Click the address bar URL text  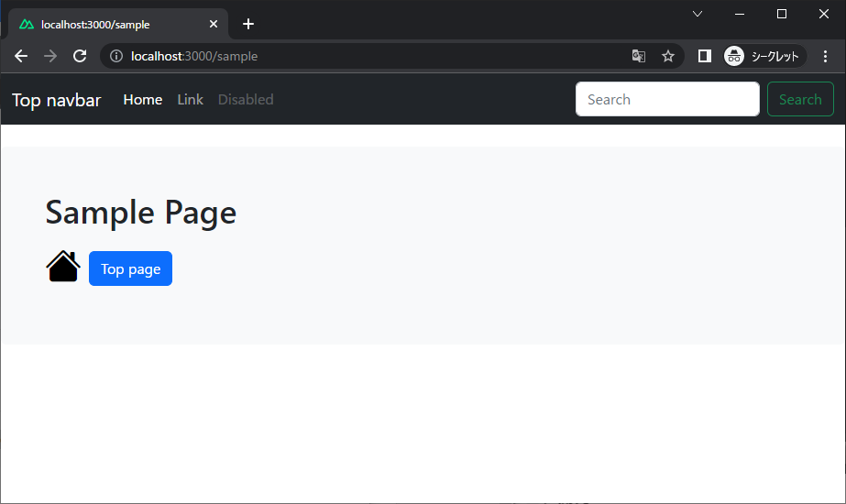[x=194, y=56]
